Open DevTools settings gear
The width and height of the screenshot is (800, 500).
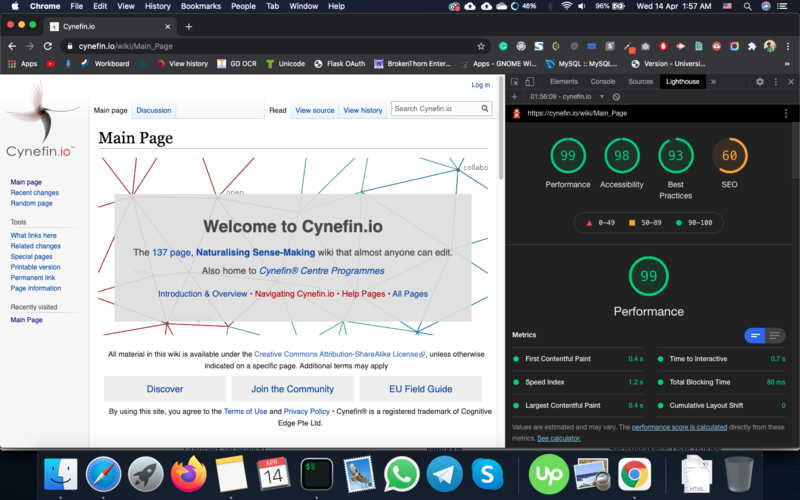click(x=760, y=82)
